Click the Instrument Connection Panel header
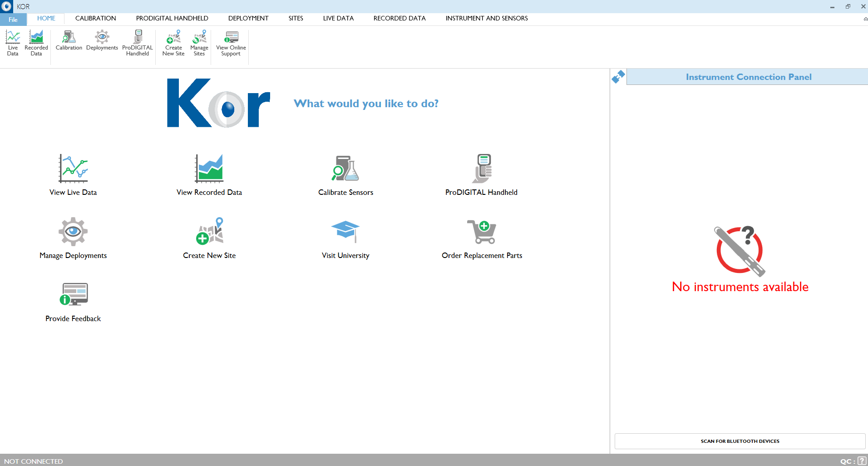This screenshot has width=868, height=466. click(x=747, y=77)
